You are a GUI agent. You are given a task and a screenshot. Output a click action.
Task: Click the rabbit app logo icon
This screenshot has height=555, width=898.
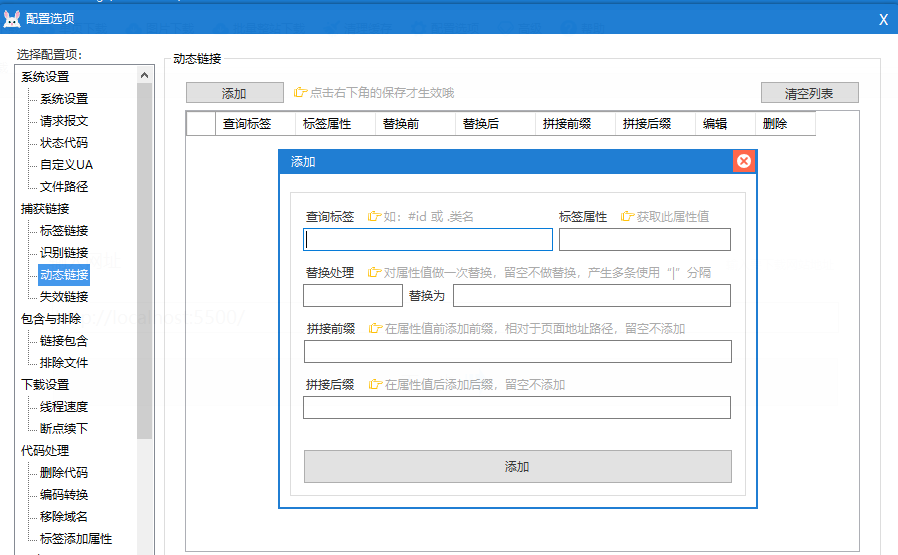coord(12,19)
